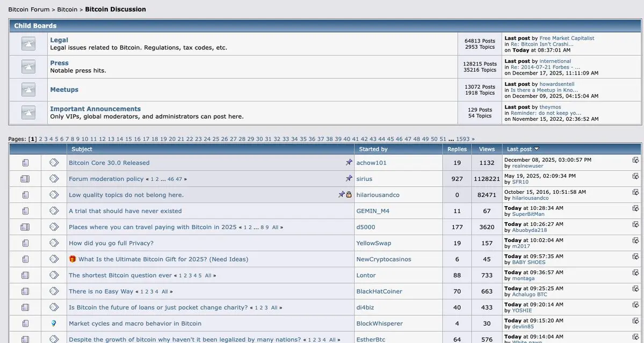The width and height of the screenshot is (644, 343).
Task: View profile of NewCryptocasinos
Action: click(383, 259)
